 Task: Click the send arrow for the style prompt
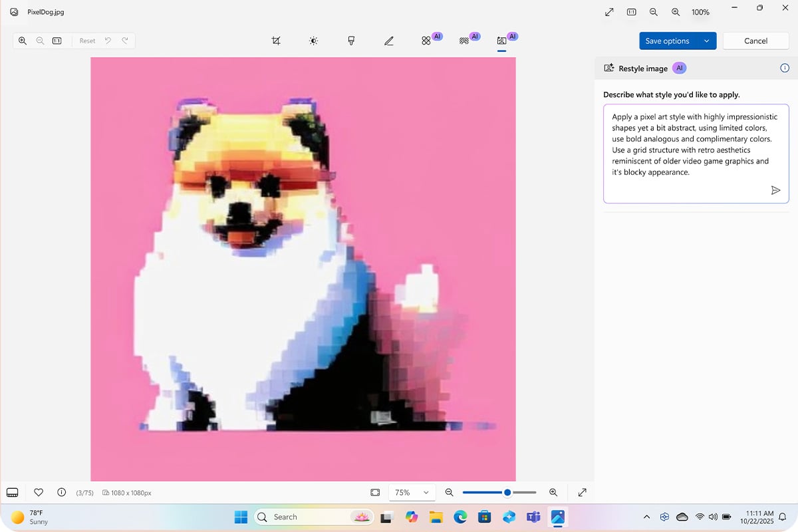775,190
